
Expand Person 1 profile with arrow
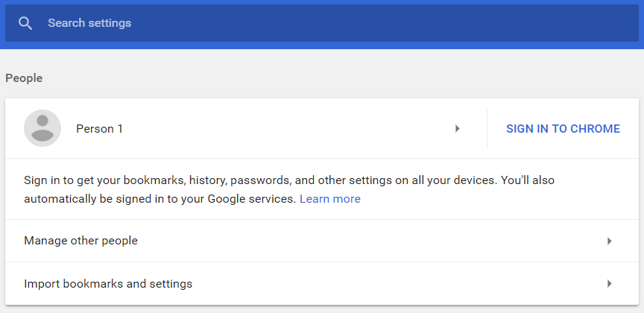[x=457, y=129]
